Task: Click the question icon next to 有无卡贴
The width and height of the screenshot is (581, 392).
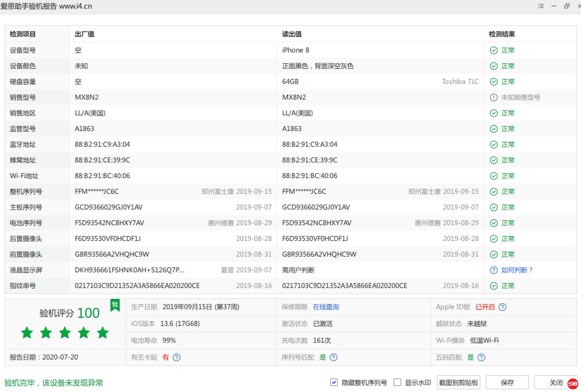Action: coord(177,357)
